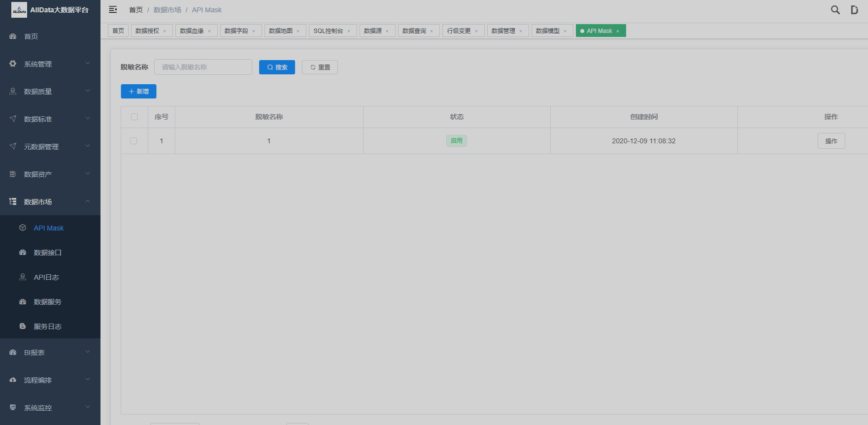868x425 pixels.
Task: Toggle the select-all checkbox in table header
Action: pos(134,117)
